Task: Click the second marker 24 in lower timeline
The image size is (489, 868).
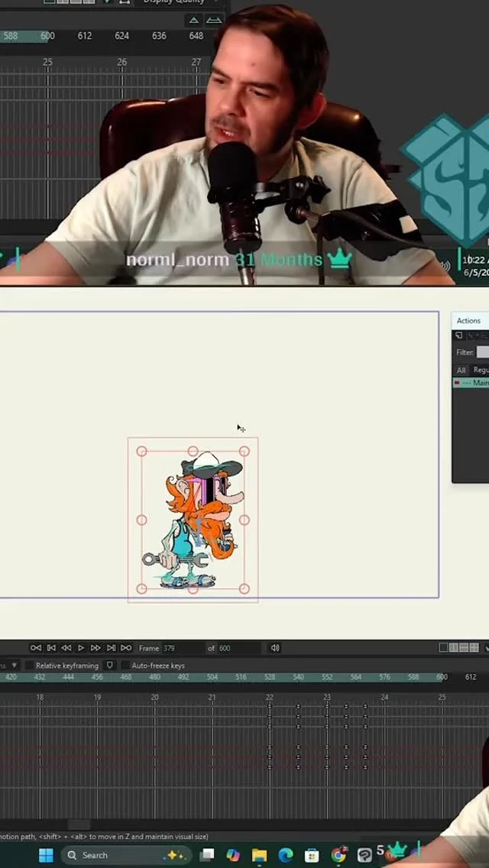Action: 384,698
